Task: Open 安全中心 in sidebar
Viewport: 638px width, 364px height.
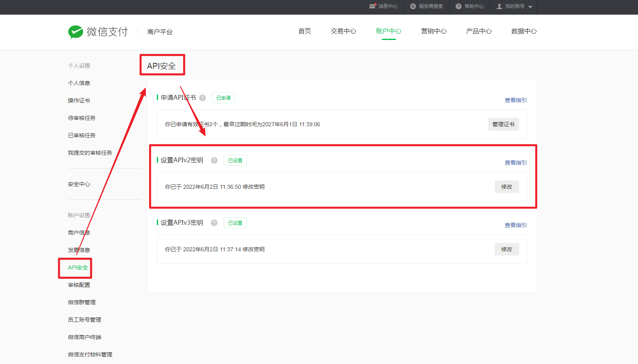Action: 79,184
